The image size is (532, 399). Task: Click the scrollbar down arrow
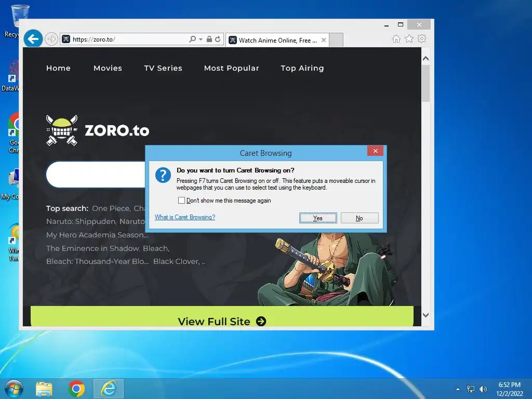(426, 315)
